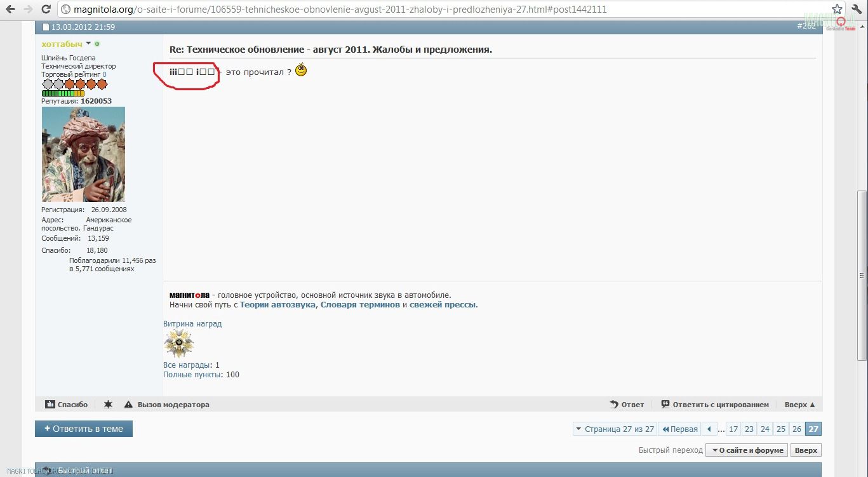868x477 pixels.
Task: Click the green reputation bar under the username
Action: tap(63, 93)
